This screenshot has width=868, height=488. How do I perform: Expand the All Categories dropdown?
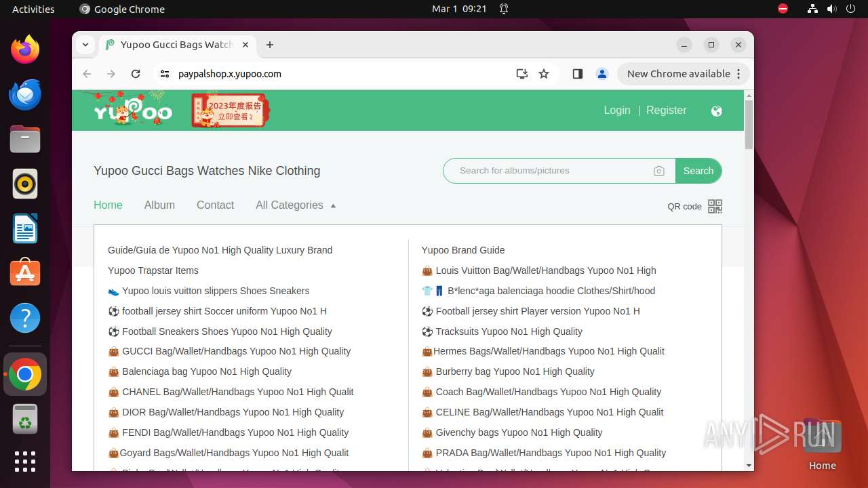tap(296, 205)
